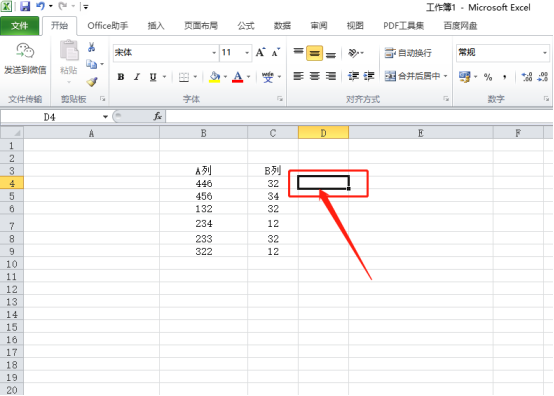The height and width of the screenshot is (396, 554).
Task: Click the Increase Indent icon
Action: 369,76
